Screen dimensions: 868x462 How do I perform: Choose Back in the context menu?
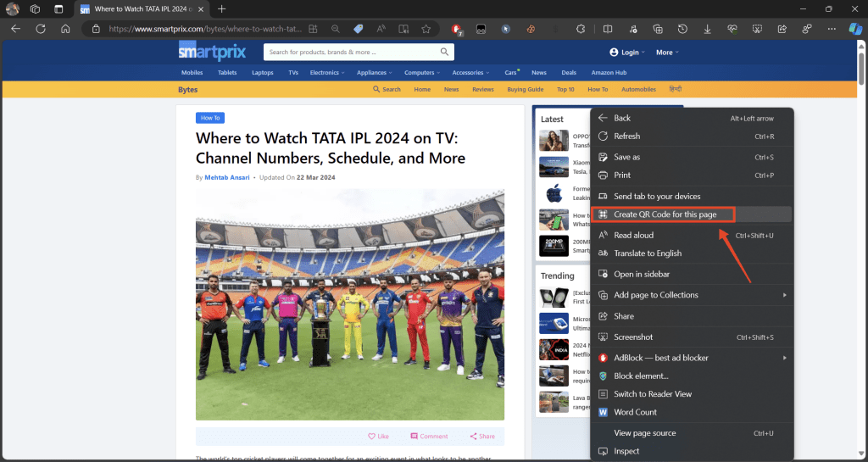coord(692,118)
